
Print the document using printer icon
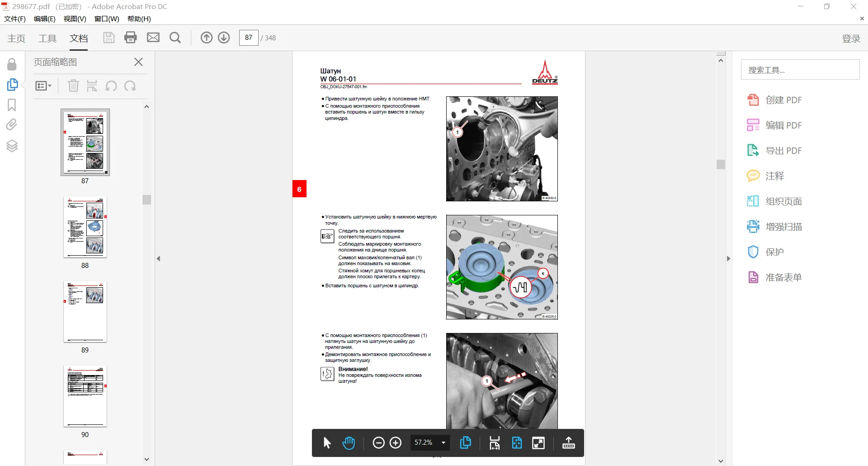131,38
